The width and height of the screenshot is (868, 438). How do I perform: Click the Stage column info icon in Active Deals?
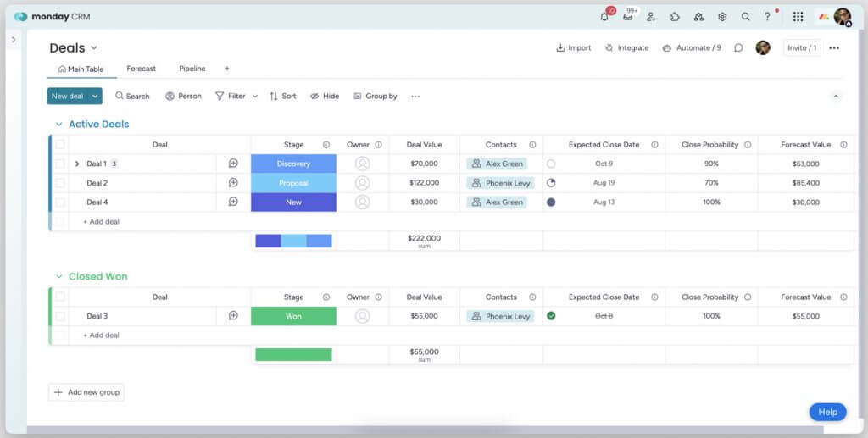326,145
